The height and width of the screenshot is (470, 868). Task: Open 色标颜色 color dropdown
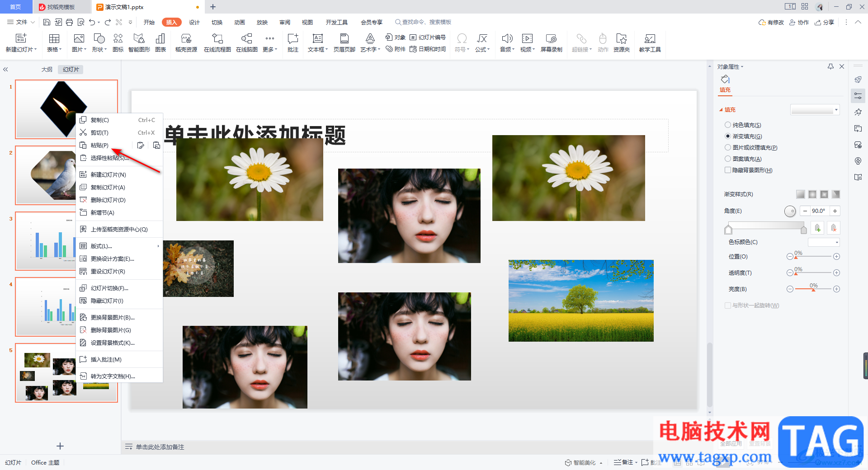click(824, 242)
